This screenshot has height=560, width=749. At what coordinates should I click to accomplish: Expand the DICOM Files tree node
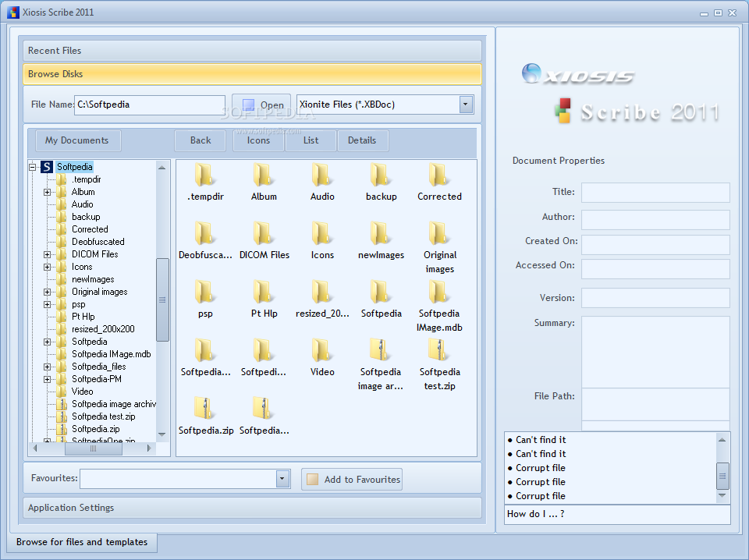(48, 254)
